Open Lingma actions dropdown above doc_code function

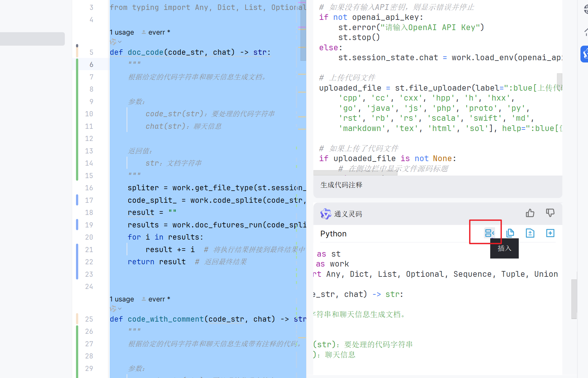pos(116,42)
